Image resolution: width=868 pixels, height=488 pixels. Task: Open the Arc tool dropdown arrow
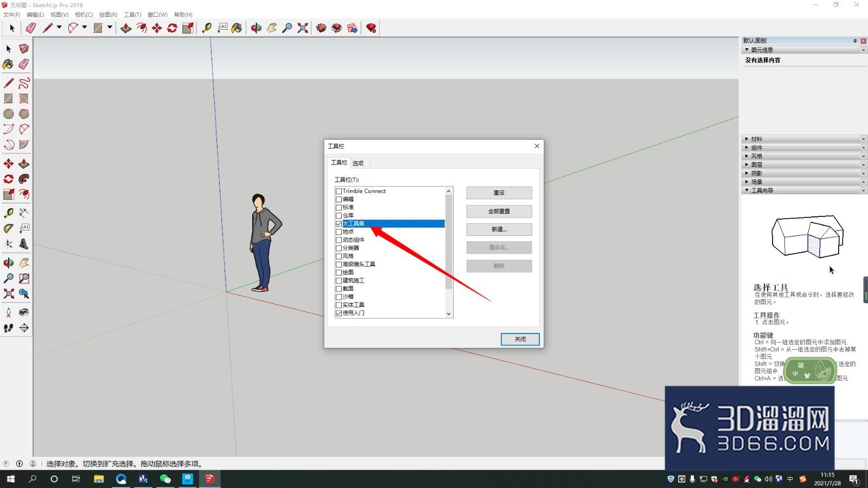(85, 28)
